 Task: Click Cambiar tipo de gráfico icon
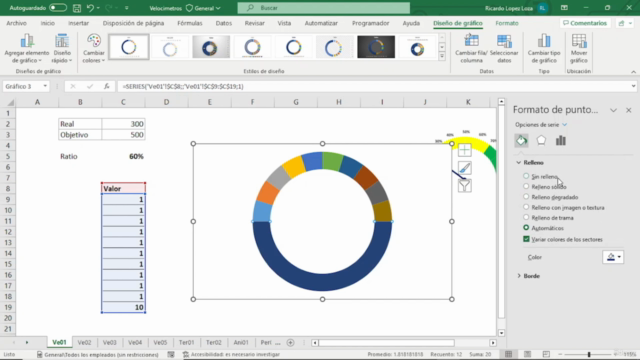pyautogui.click(x=544, y=41)
